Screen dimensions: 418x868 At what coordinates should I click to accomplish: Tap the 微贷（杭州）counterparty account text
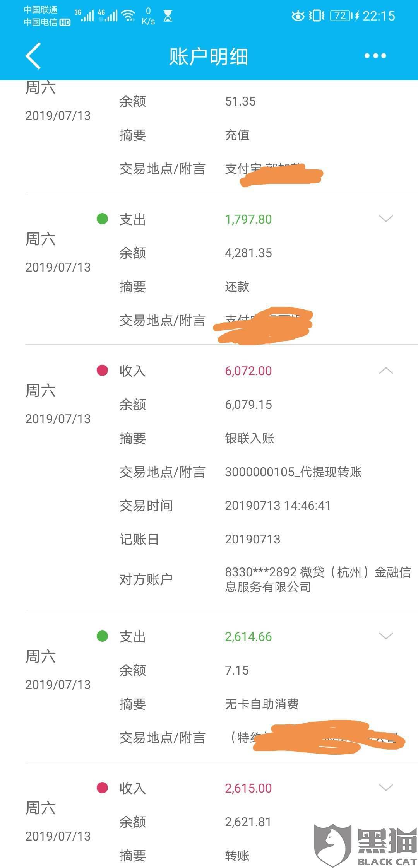tap(317, 579)
